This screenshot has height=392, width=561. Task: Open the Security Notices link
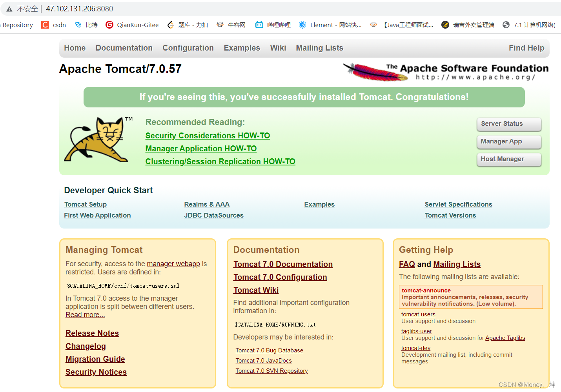click(x=96, y=372)
